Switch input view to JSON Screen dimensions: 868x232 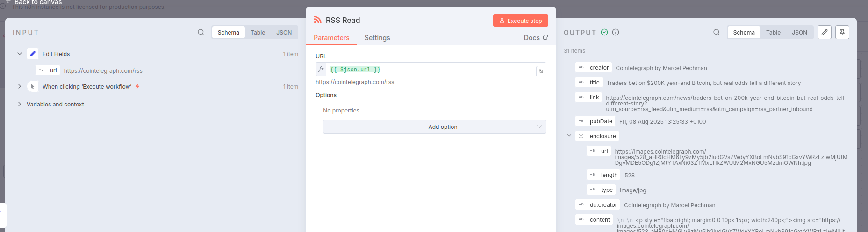(x=284, y=32)
